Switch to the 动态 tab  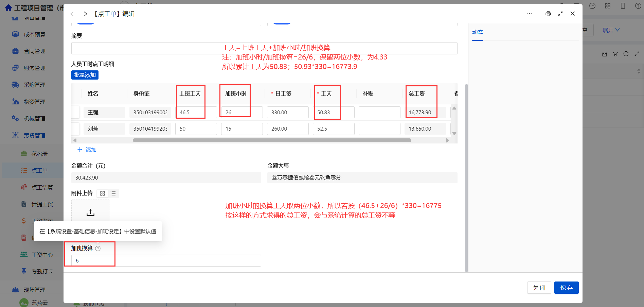pyautogui.click(x=477, y=32)
